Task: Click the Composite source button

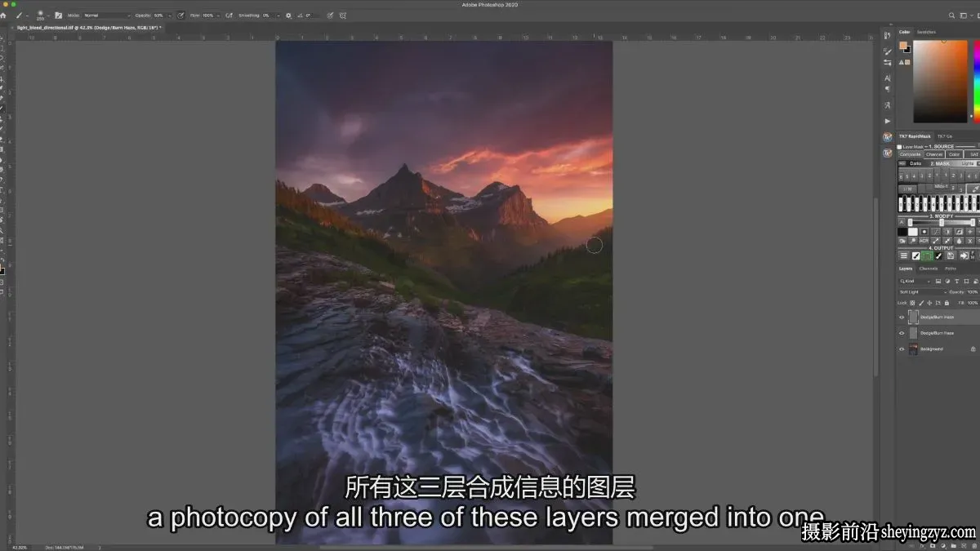Action: [x=910, y=154]
